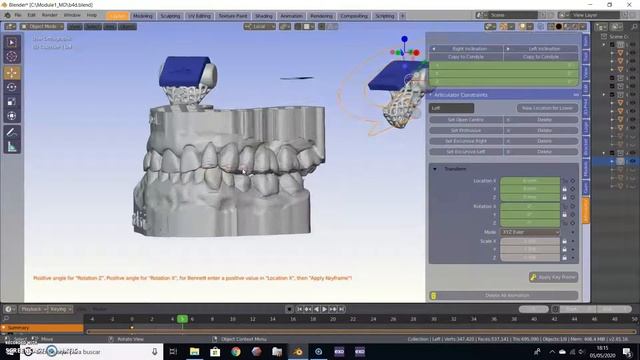Select the Cursor tool
Screen dimensions: 640x360
12,56
